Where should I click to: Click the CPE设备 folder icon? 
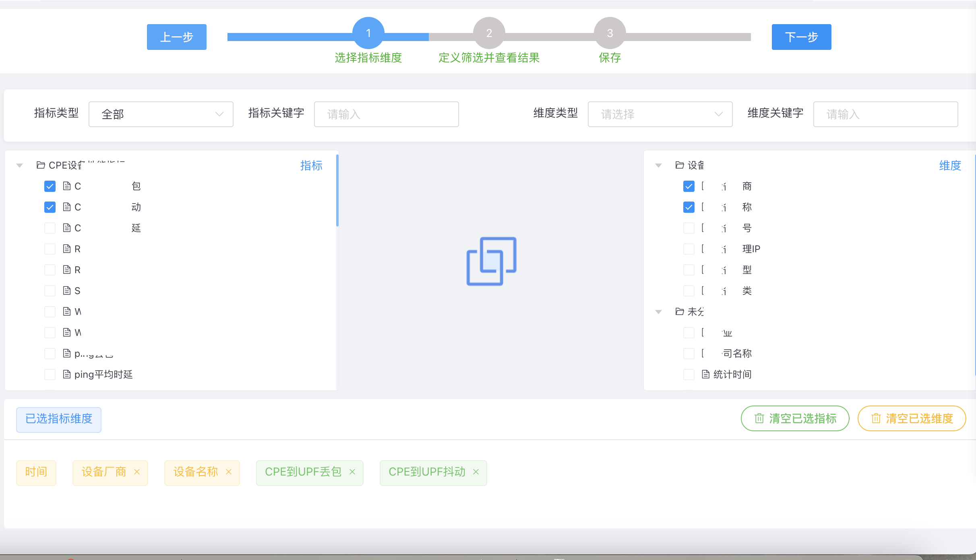click(41, 165)
